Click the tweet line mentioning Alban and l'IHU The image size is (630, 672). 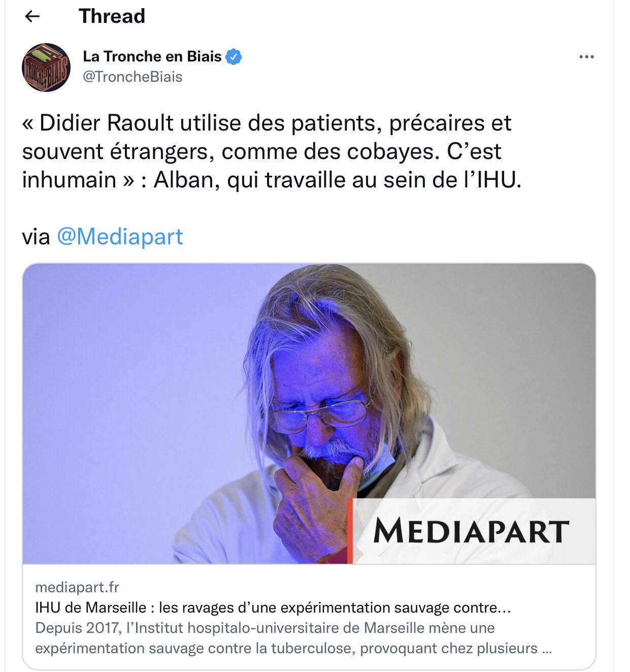pyautogui.click(x=272, y=180)
